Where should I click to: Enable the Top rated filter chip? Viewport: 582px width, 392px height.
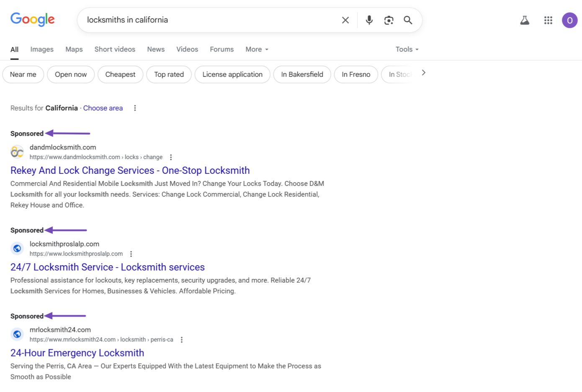coord(169,75)
